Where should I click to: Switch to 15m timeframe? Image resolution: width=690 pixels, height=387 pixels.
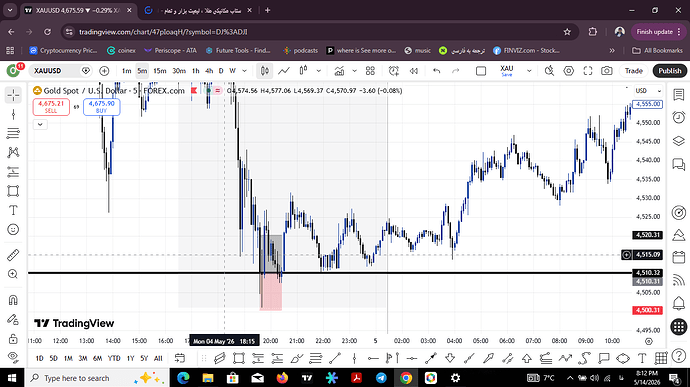(160, 71)
